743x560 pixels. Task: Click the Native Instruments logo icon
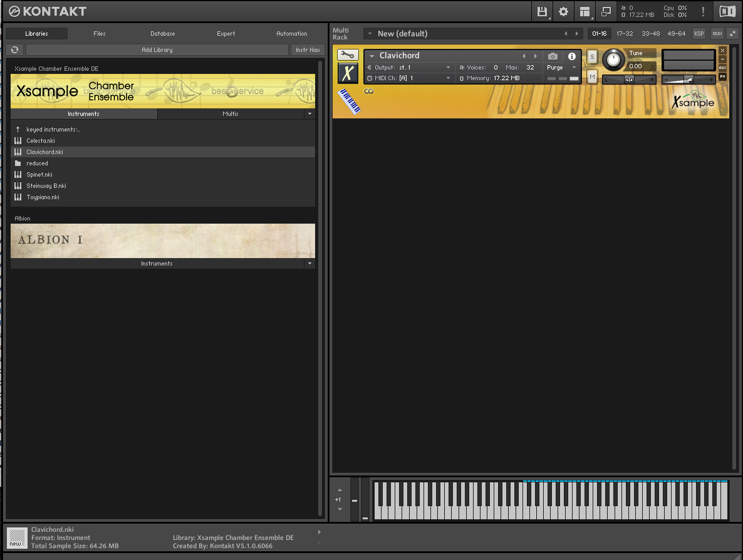point(727,11)
